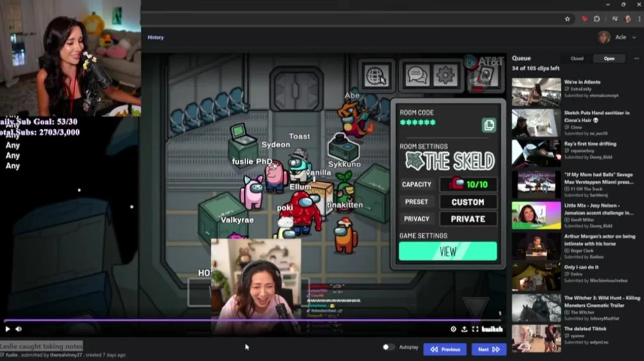
Task: Open the Sketch hand sanitizer clip thumbnail
Action: [536, 123]
